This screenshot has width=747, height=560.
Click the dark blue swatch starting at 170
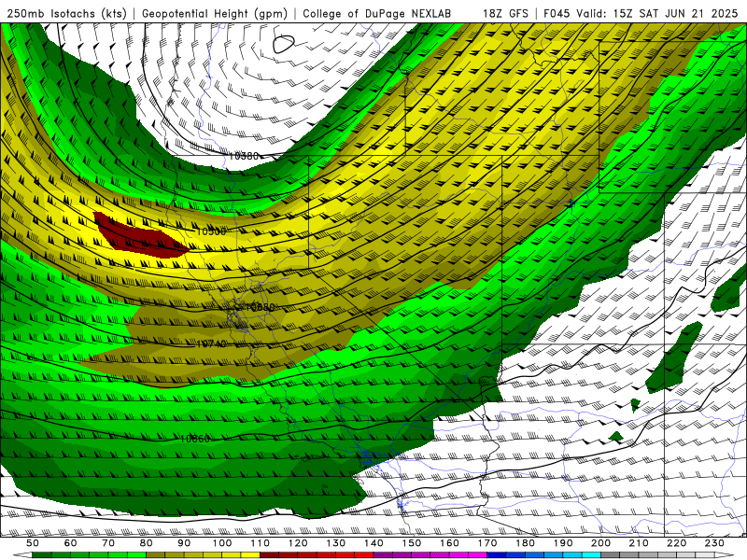497,555
